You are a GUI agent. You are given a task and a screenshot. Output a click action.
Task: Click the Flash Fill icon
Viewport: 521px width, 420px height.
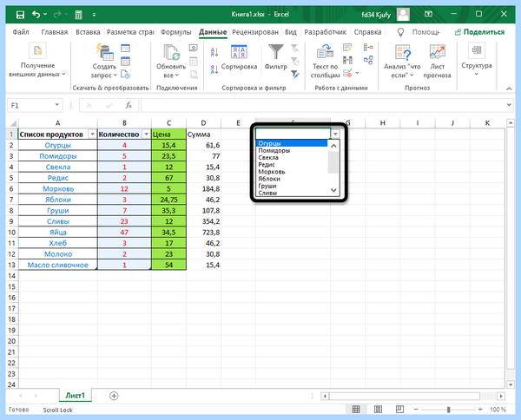point(347,48)
